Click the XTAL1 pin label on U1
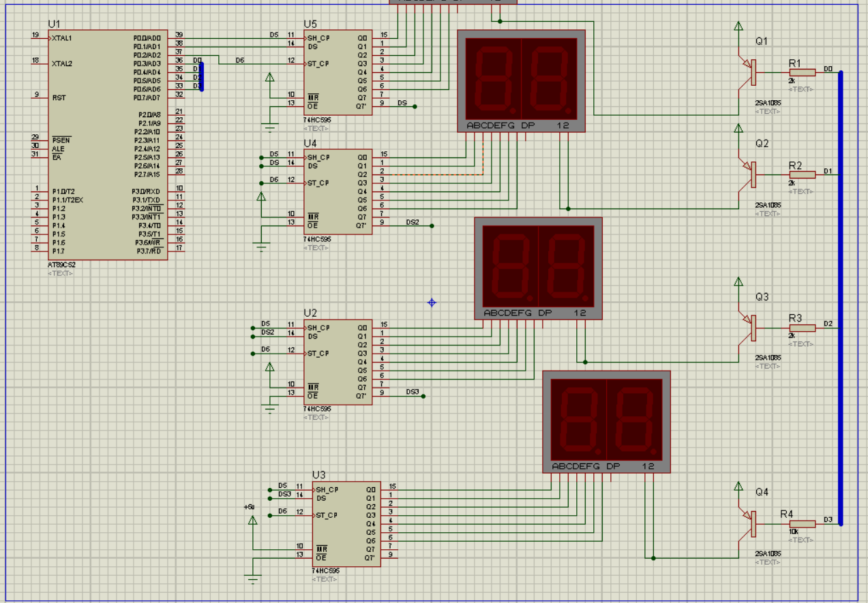 (x=62, y=38)
